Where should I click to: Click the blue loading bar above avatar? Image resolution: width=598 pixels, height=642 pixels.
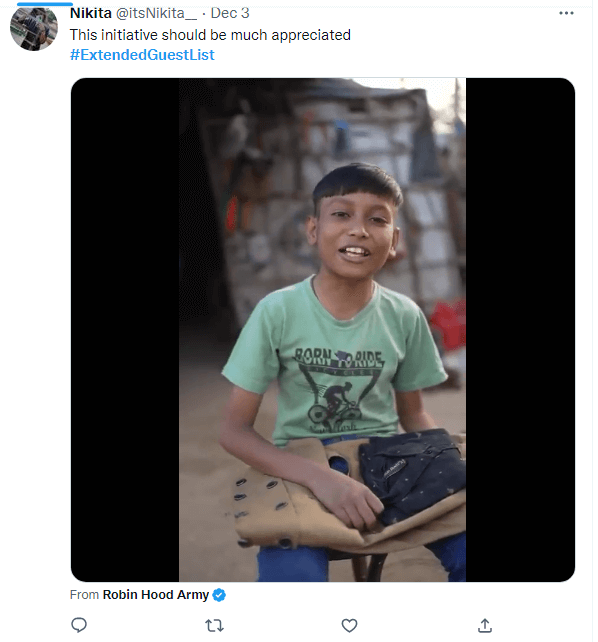pos(45,4)
